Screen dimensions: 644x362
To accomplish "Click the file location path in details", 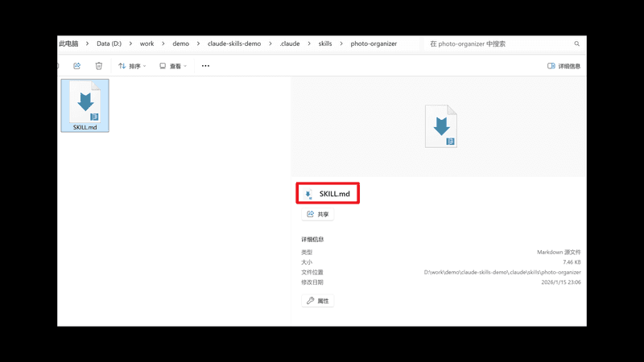I will pyautogui.click(x=502, y=273).
